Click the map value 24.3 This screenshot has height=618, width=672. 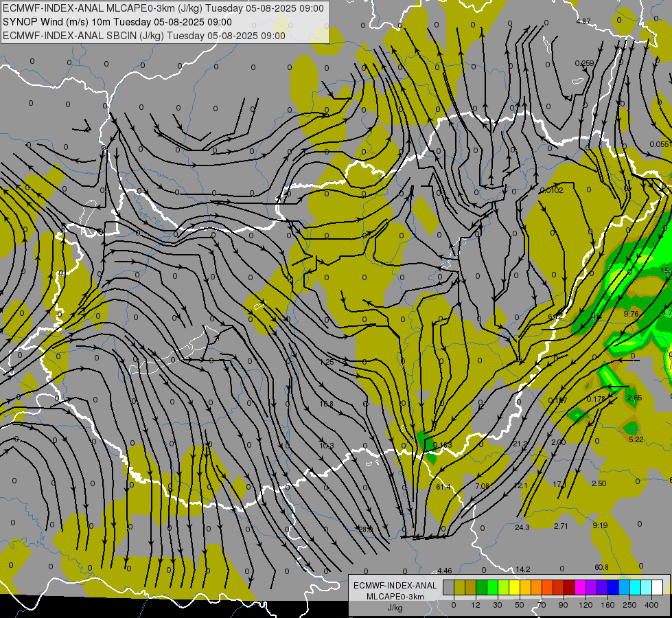[x=522, y=527]
